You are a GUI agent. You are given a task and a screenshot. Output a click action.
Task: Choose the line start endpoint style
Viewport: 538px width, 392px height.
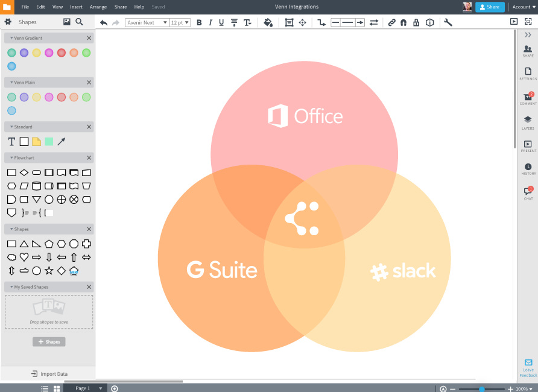click(335, 23)
